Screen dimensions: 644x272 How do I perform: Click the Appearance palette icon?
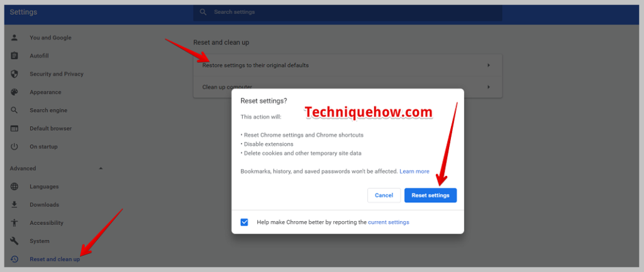pyautogui.click(x=14, y=92)
